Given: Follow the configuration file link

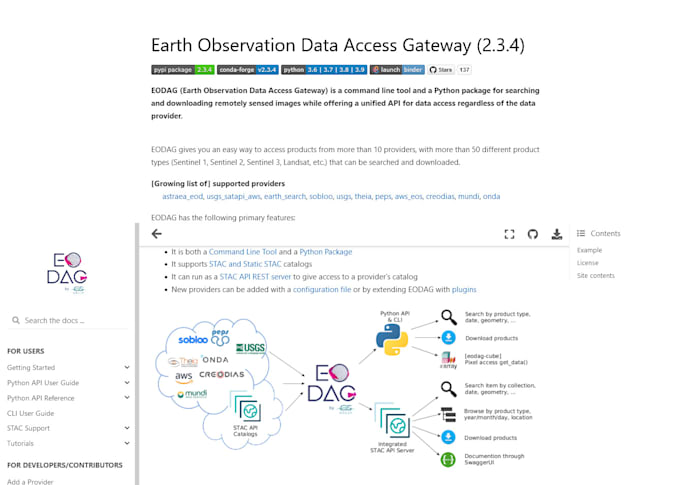Looking at the screenshot, I should click(x=322, y=289).
